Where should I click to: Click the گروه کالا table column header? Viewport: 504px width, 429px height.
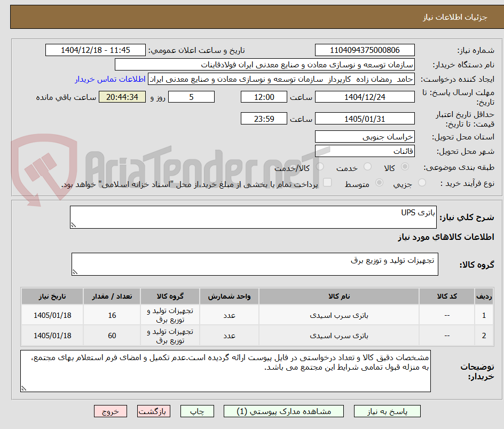[170, 296]
